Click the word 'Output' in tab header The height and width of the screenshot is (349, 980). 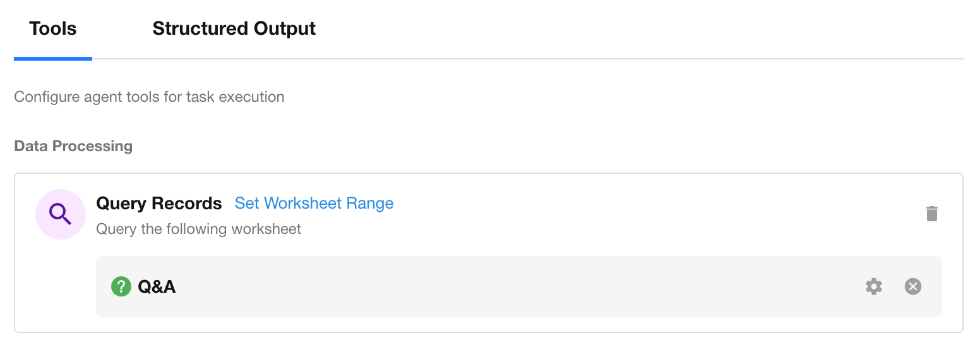click(x=285, y=29)
